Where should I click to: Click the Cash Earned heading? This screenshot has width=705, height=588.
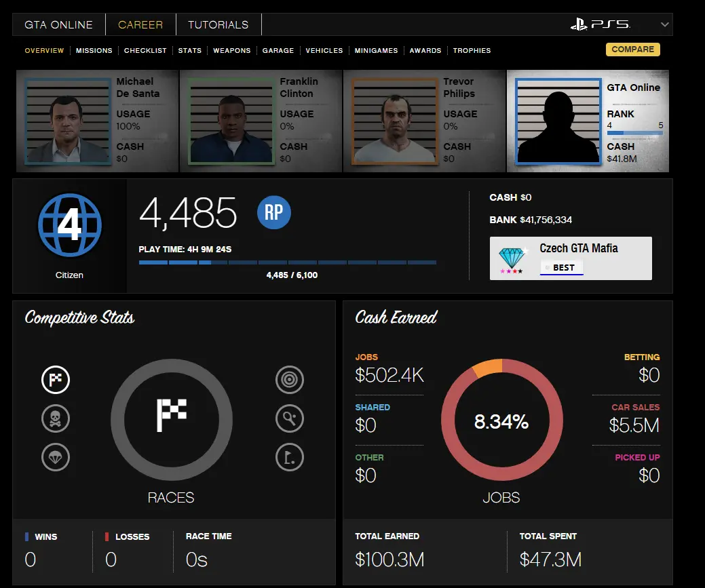[396, 317]
